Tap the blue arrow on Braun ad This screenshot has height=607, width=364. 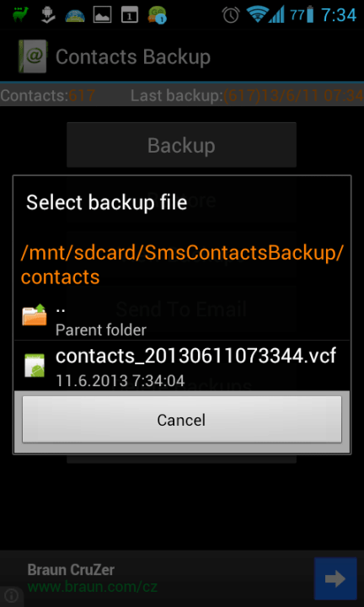tap(335, 578)
